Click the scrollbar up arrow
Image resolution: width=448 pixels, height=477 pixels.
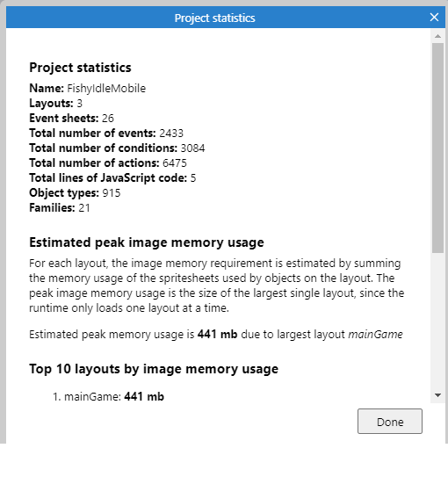point(437,36)
